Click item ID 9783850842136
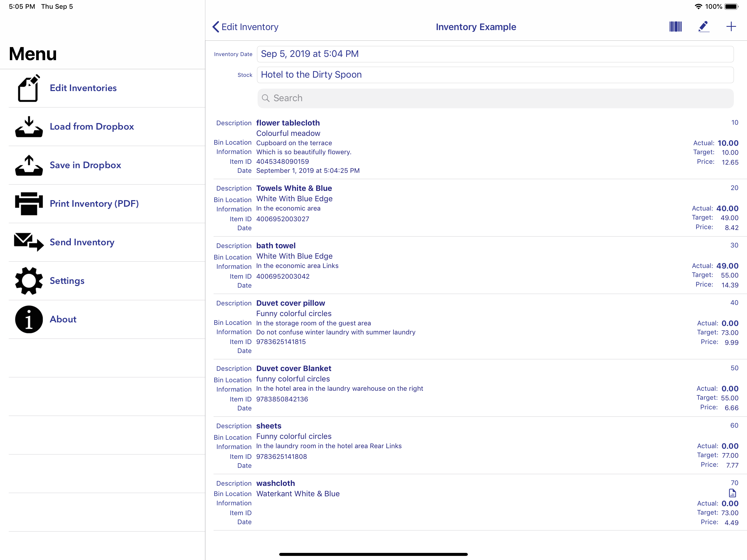Image resolution: width=747 pixels, height=560 pixels. pos(282,399)
